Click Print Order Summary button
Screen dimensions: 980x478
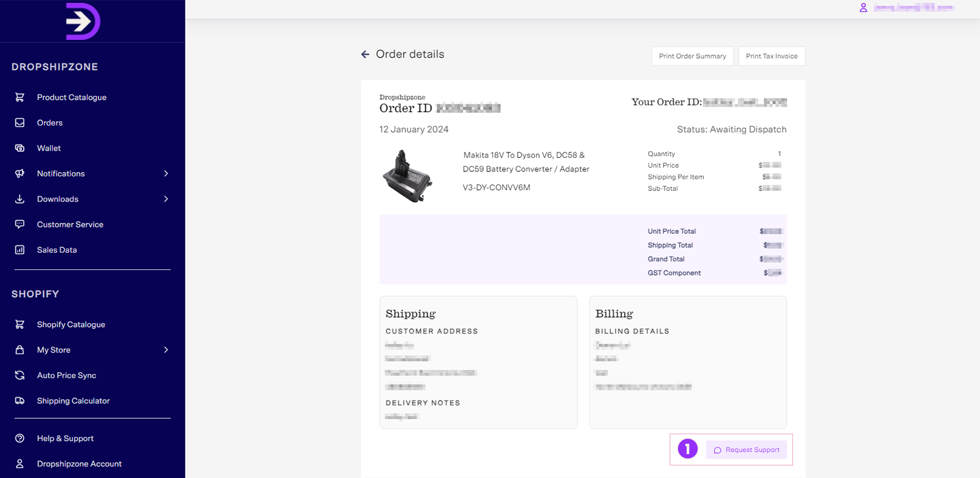(x=693, y=56)
